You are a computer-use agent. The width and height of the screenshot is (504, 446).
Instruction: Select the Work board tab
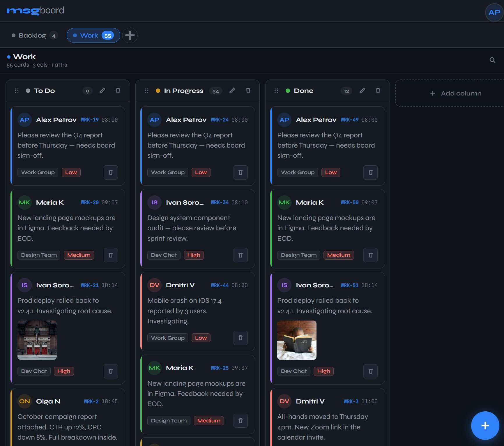point(93,36)
